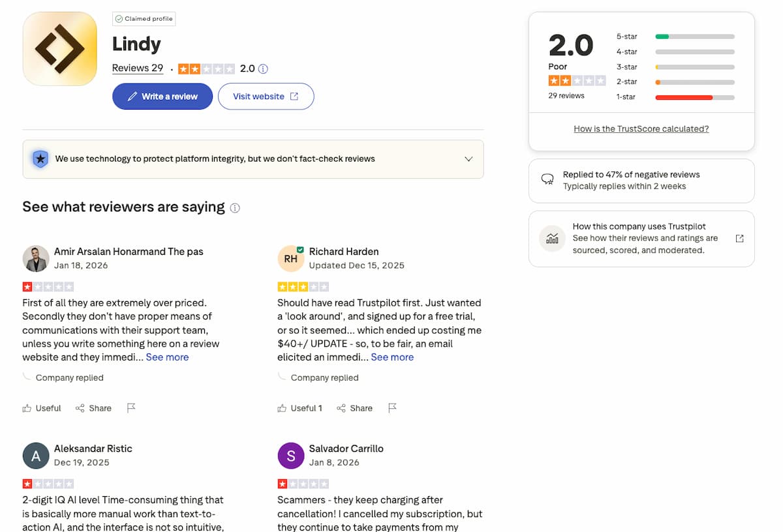The image size is (783, 532).
Task: Click the speech bubble icon in the reply-rate card
Action: 549,176
